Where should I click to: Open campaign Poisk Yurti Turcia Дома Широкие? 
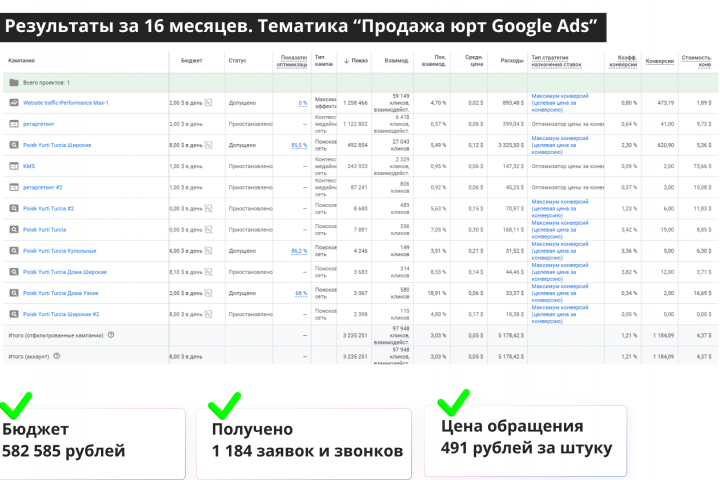click(x=65, y=272)
